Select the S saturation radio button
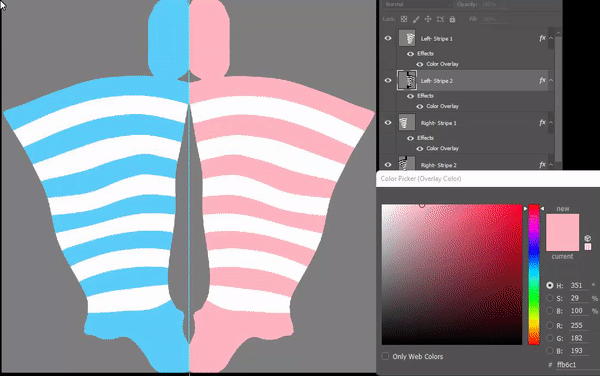600x376 pixels. point(550,298)
